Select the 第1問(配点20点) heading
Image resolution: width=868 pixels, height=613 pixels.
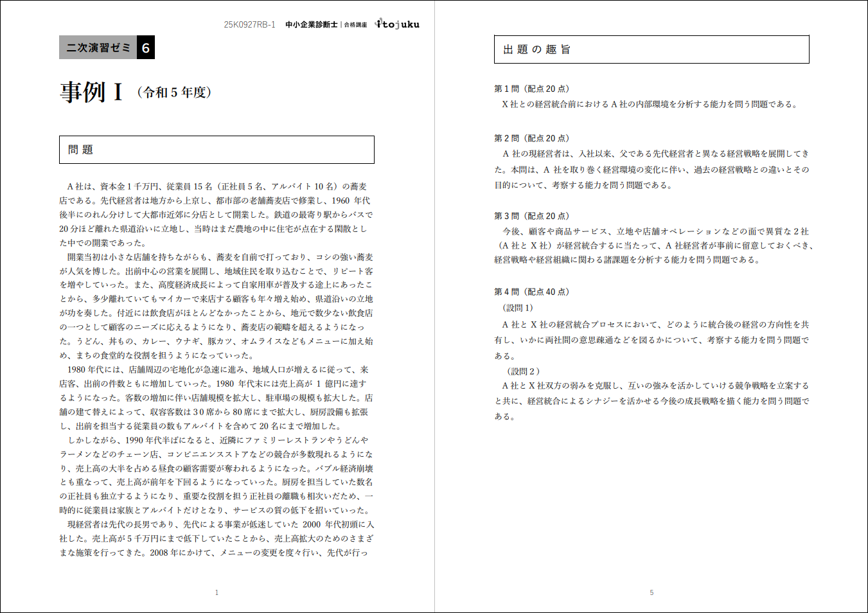click(x=531, y=89)
